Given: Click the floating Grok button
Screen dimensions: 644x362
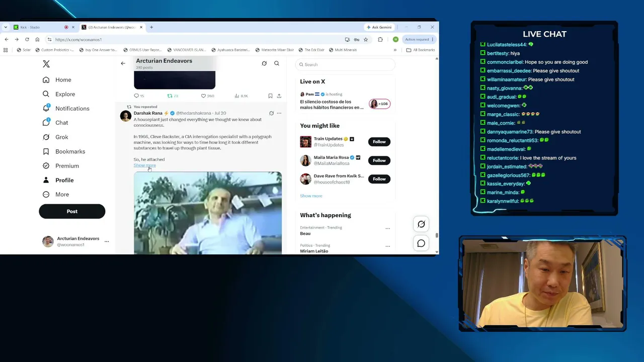Looking at the screenshot, I should pyautogui.click(x=421, y=224).
